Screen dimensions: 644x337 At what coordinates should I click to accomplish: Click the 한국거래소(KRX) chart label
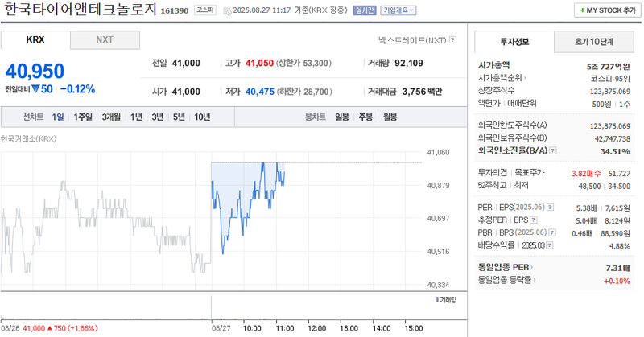pyautogui.click(x=28, y=138)
